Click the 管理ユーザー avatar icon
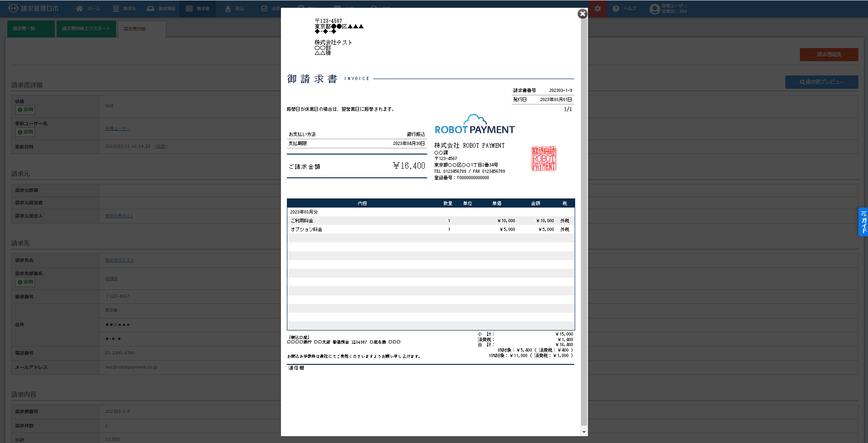 pos(655,9)
